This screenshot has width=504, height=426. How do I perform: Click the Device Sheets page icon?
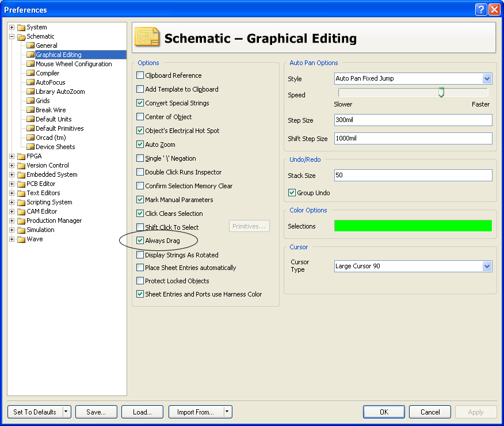click(x=30, y=147)
